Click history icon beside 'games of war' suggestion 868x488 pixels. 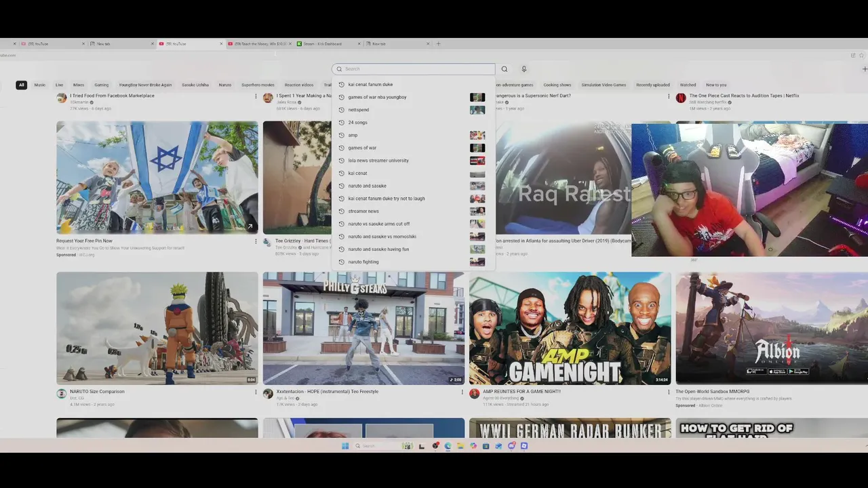[342, 148]
